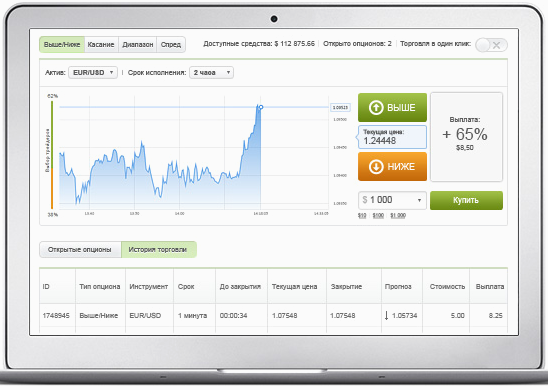548x390 pixels.
Task: Open the $1 000 amount dropdown arrow
Action: (419, 200)
